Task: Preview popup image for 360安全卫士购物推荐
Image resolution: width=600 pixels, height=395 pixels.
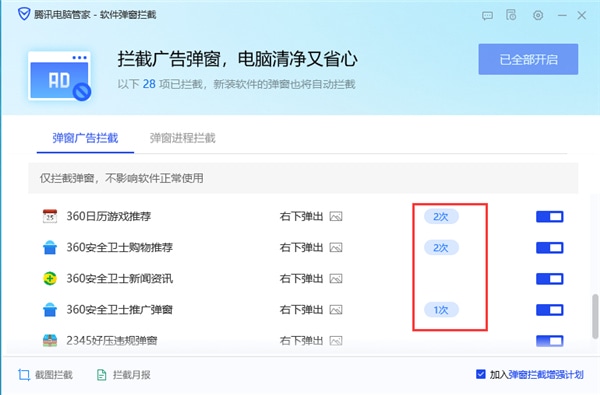Action: (x=336, y=248)
